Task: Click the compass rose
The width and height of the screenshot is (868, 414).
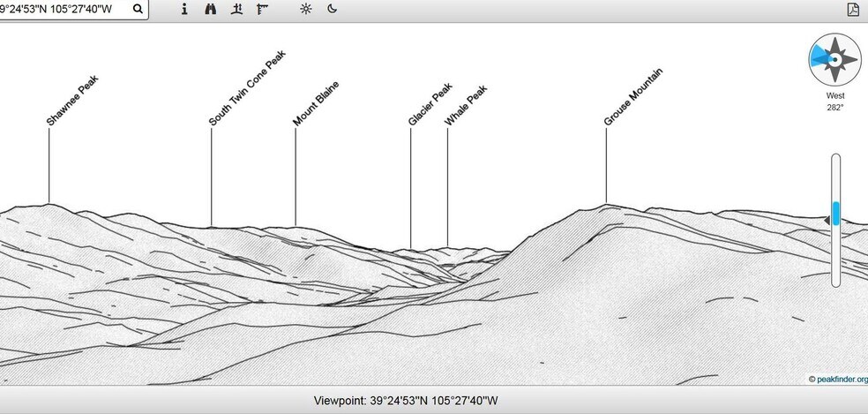Action: tap(834, 59)
